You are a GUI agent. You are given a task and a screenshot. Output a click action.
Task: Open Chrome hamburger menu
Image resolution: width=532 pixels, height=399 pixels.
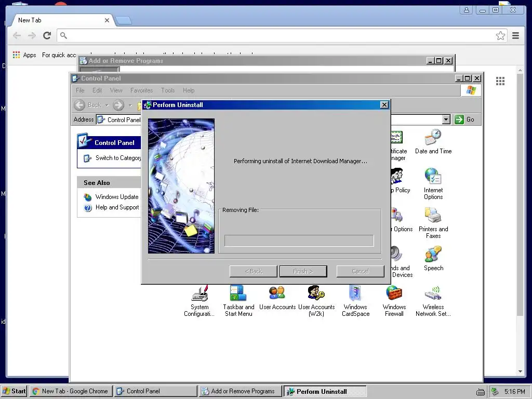(516, 35)
